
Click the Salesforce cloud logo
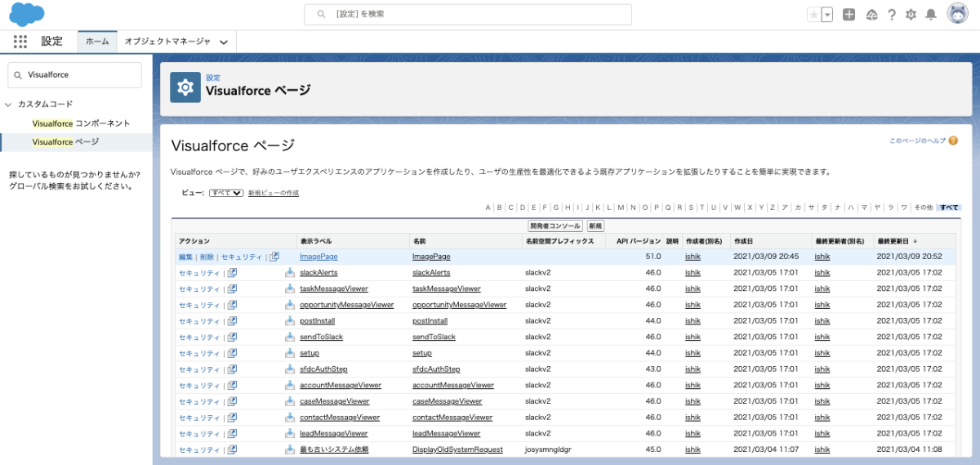[x=27, y=14]
